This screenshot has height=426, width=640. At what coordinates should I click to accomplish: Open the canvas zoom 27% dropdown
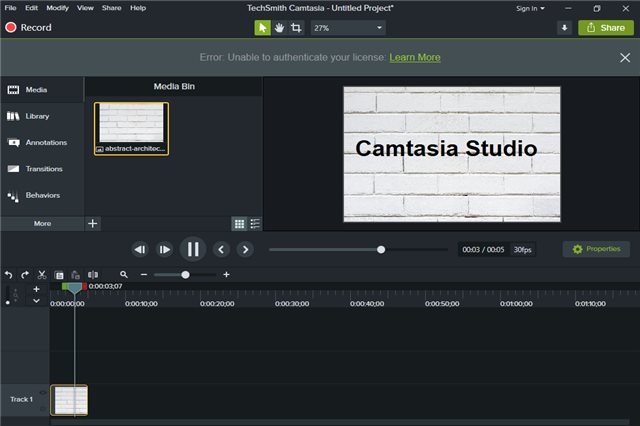tap(348, 28)
